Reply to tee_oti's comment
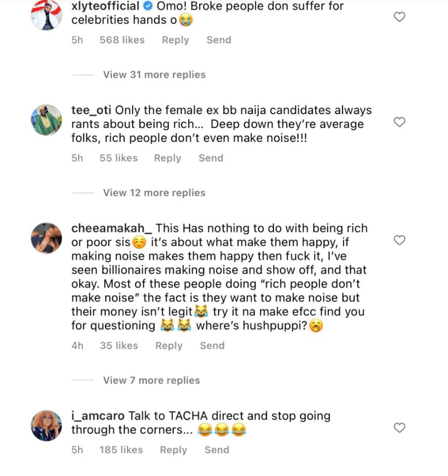Image resolution: width=448 pixels, height=476 pixels. [x=167, y=158]
